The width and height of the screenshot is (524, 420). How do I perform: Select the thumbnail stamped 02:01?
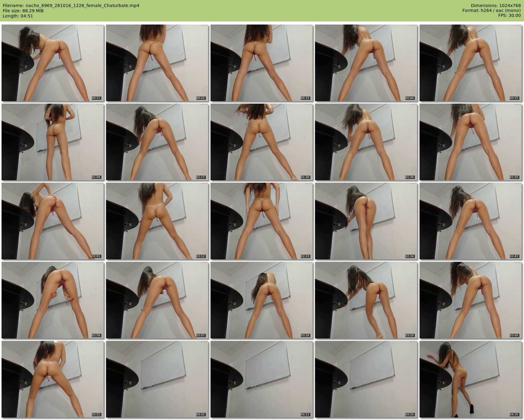click(x=53, y=221)
